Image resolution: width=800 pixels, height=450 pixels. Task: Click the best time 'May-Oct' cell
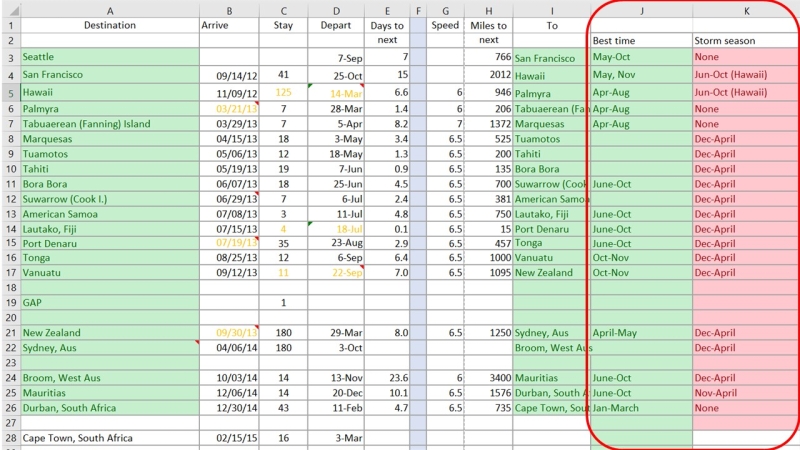pos(641,57)
